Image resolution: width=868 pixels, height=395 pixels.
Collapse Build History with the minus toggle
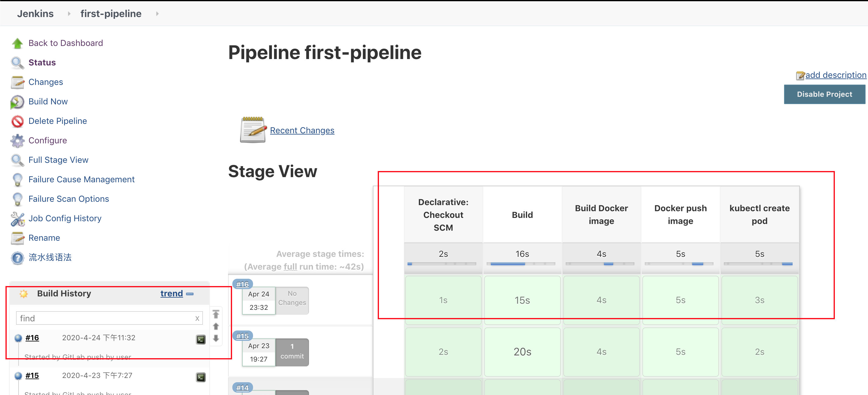tap(190, 294)
